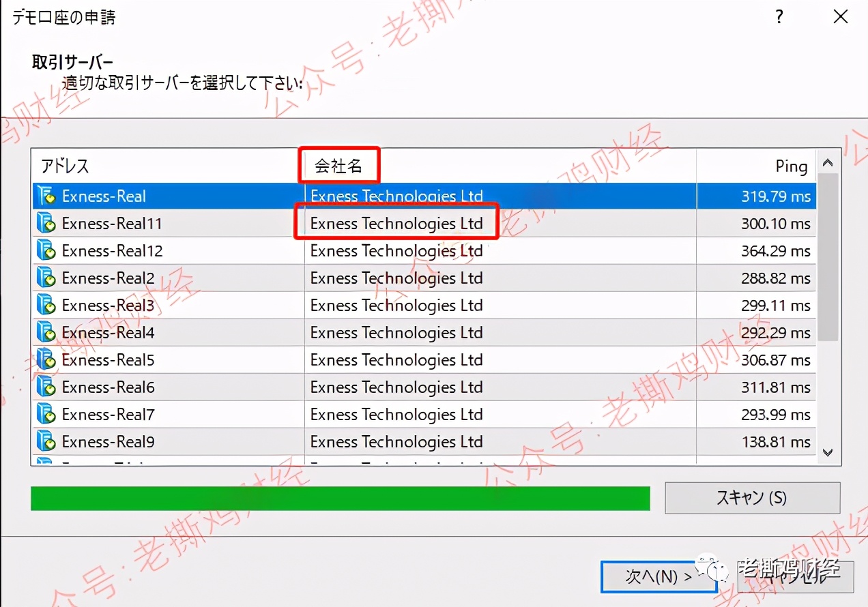Viewport: 868px width, 607px height.
Task: Choose the Exness-Real5 server name
Action: 108,360
